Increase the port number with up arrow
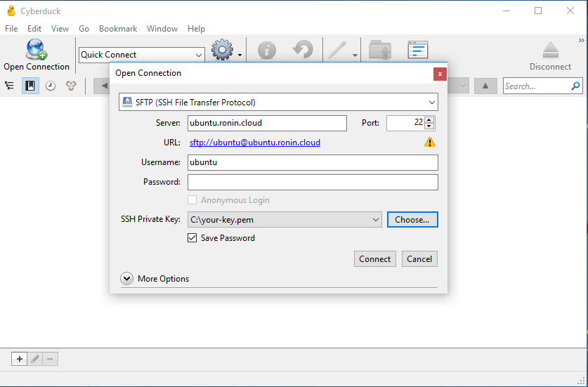This screenshot has width=588, height=387. (x=430, y=120)
